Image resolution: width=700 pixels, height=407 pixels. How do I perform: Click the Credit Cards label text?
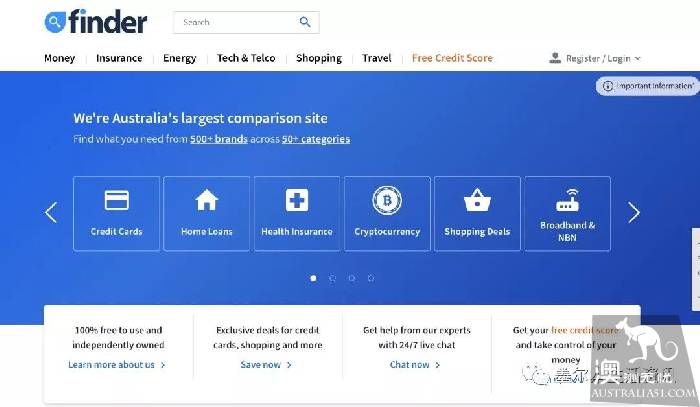pos(117,232)
